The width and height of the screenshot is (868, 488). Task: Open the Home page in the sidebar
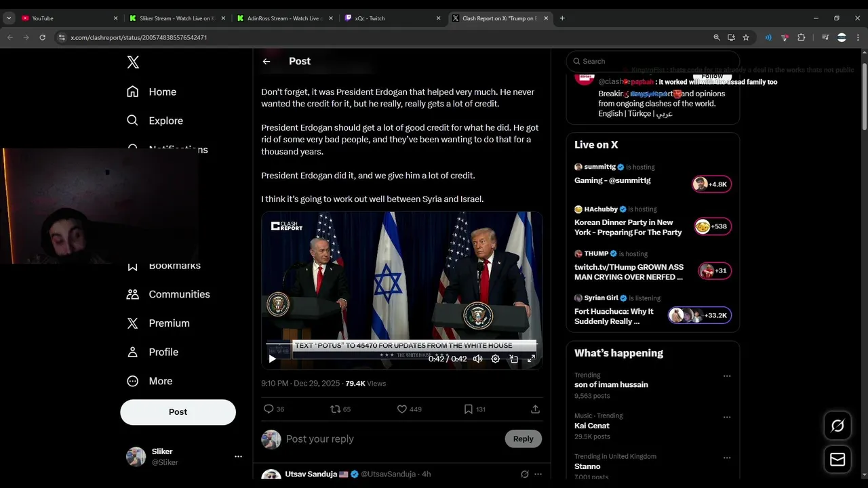(152, 91)
